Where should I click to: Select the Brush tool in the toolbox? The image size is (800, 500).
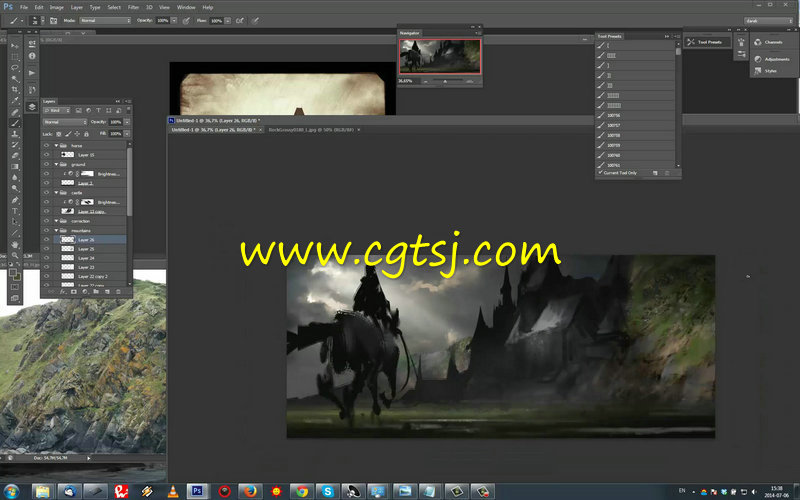[x=15, y=123]
